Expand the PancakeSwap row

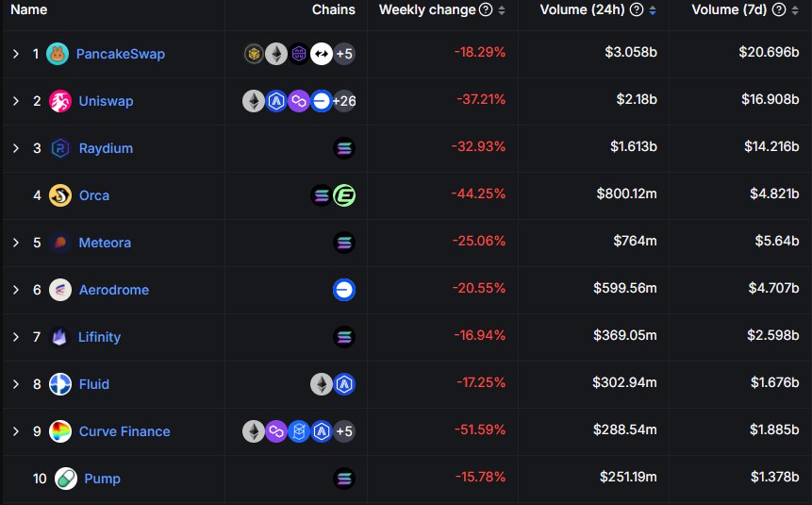coord(16,54)
